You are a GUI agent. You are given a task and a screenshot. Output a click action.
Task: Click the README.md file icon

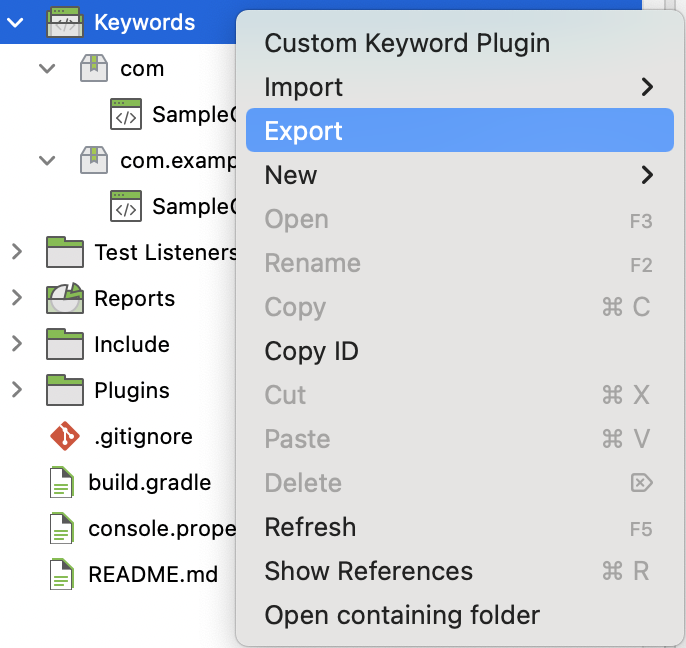tap(63, 575)
